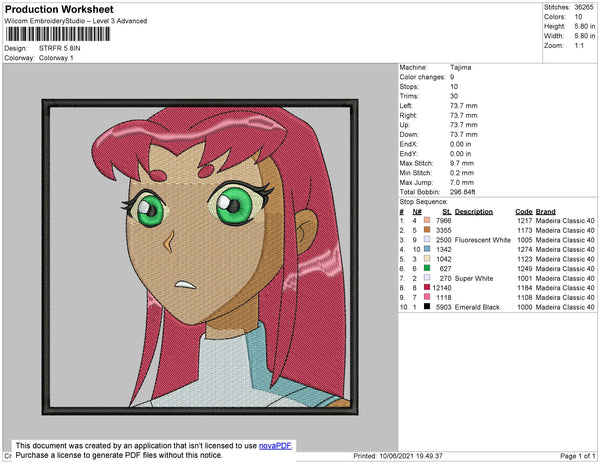Click stitch count '7966' in row 1
This screenshot has height=464, width=600.
[x=443, y=221]
